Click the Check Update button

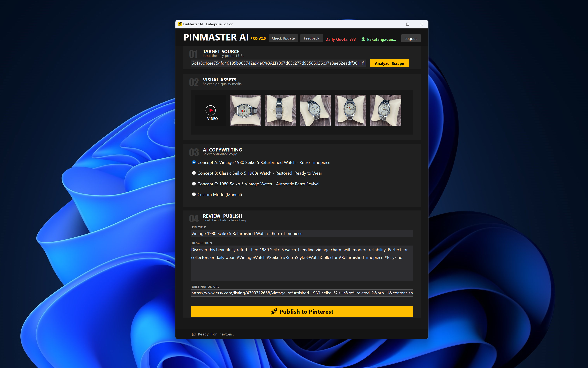click(x=283, y=38)
